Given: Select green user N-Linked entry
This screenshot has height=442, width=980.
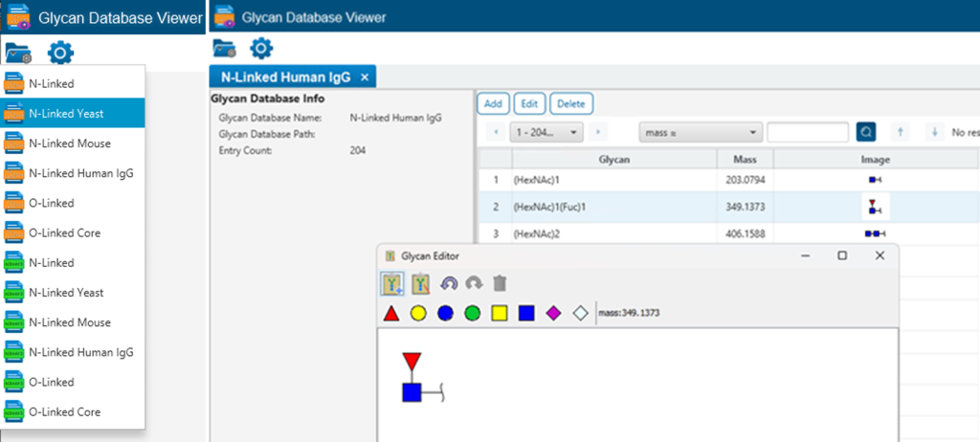Looking at the screenshot, I should pos(73,262).
